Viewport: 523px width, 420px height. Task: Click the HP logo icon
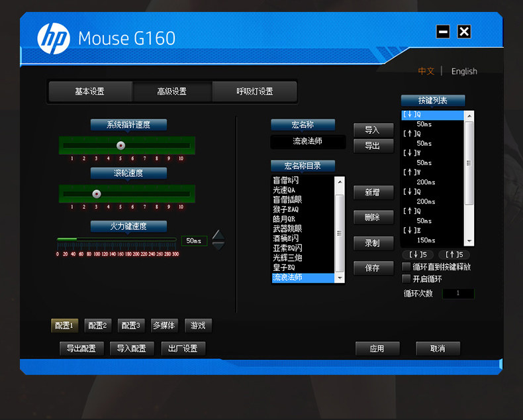coord(54,38)
